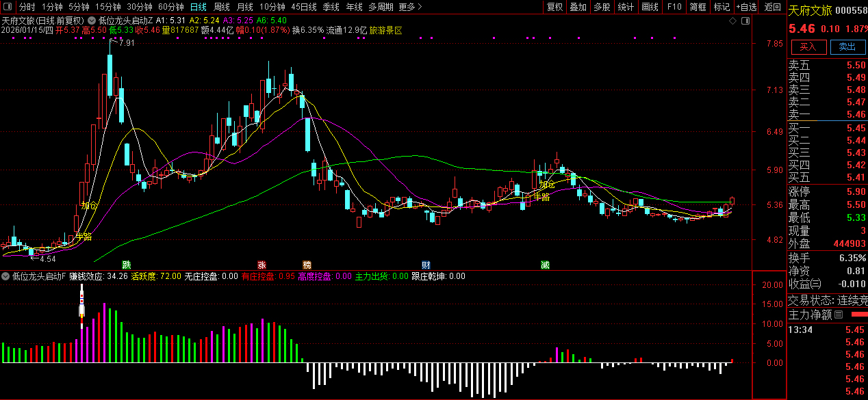The image size is (868, 400).
Task: Click the 旅游景区 sector link
Action: [x=385, y=31]
